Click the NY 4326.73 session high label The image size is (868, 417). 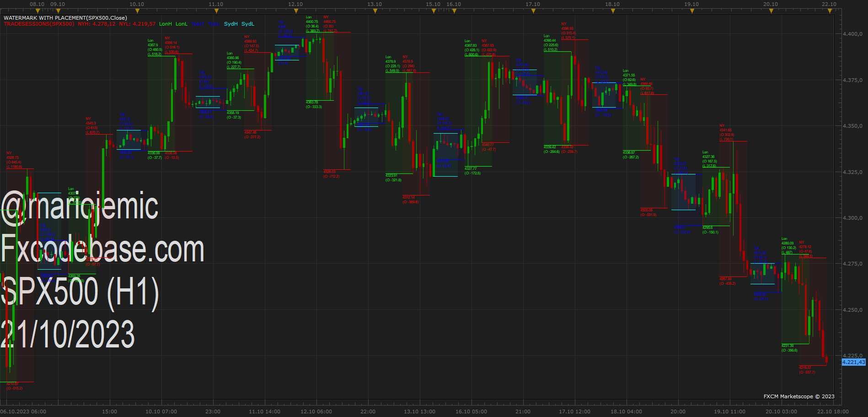(12, 155)
